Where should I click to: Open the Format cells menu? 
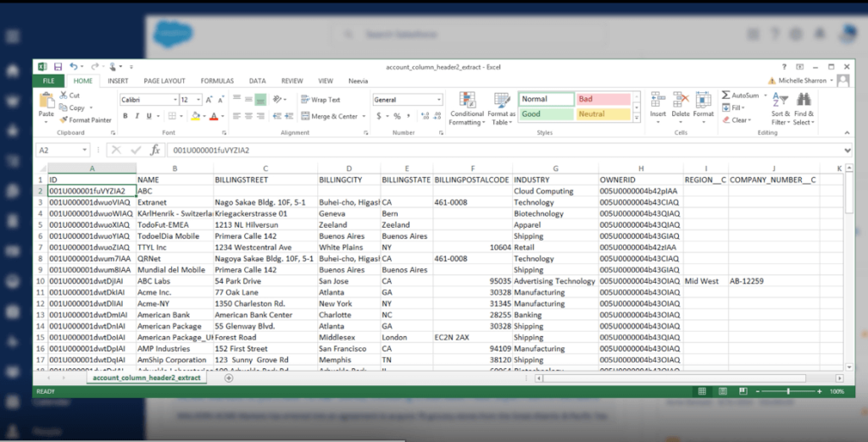pyautogui.click(x=704, y=109)
